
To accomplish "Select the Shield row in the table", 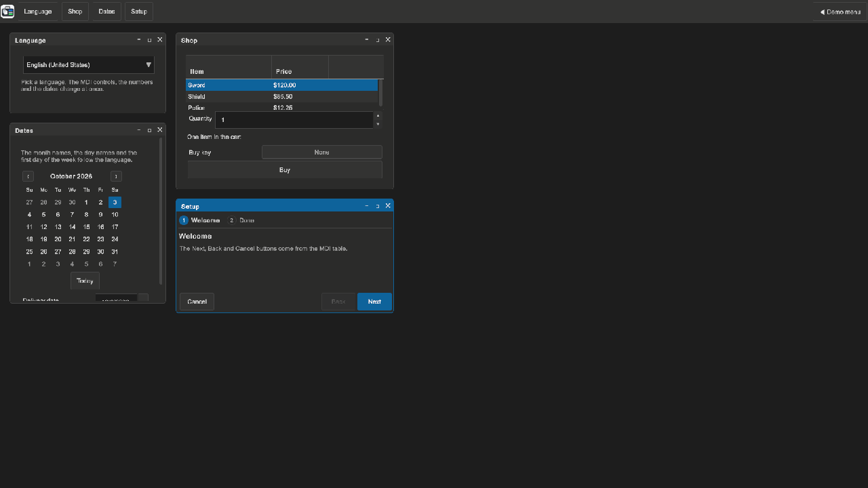I will click(x=281, y=96).
